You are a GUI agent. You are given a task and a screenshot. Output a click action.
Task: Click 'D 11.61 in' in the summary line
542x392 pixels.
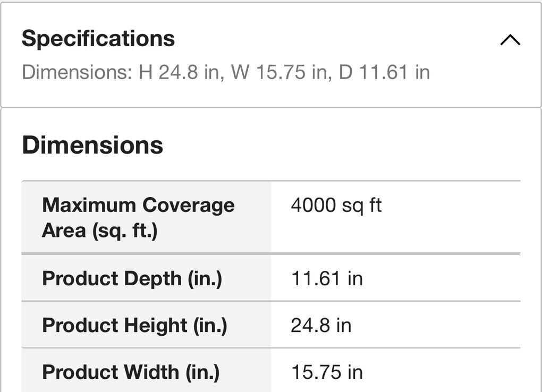(x=384, y=72)
